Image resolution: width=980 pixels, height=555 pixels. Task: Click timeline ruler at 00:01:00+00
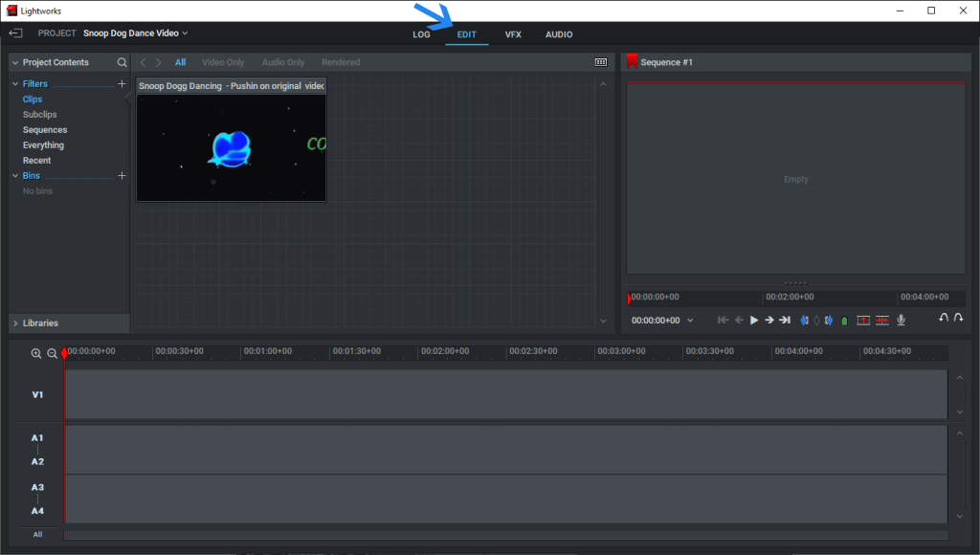[x=268, y=351]
